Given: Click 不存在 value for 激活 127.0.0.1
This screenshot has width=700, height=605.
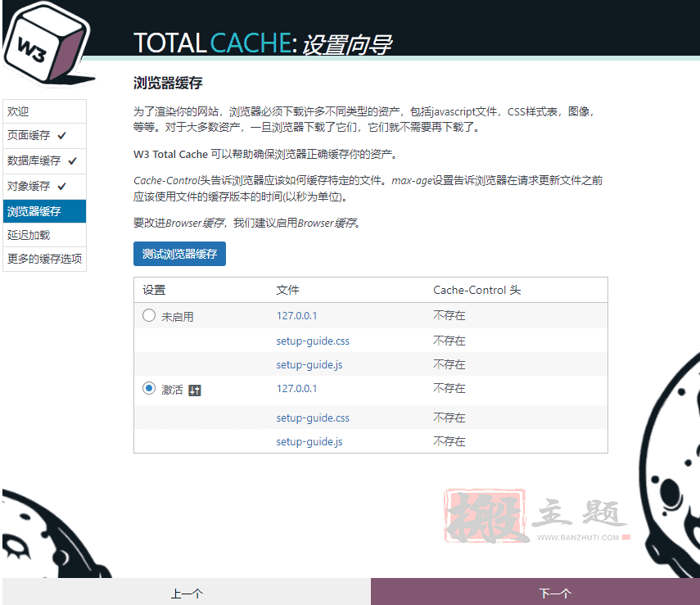Looking at the screenshot, I should point(449,388).
